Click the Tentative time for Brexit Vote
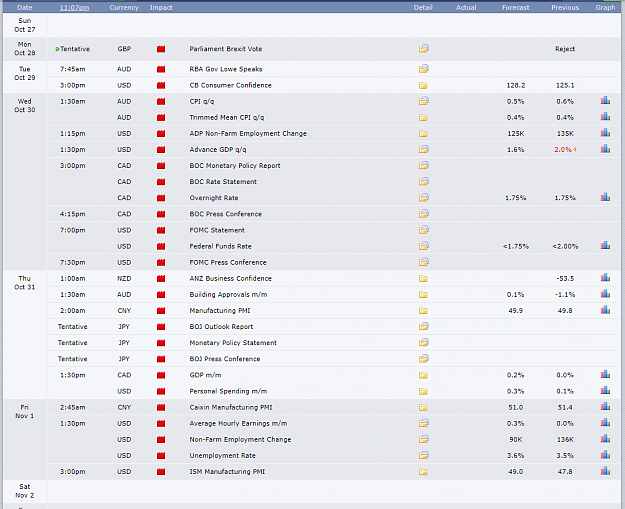Screen dimensions: 625x509 pyautogui.click(x=75, y=49)
